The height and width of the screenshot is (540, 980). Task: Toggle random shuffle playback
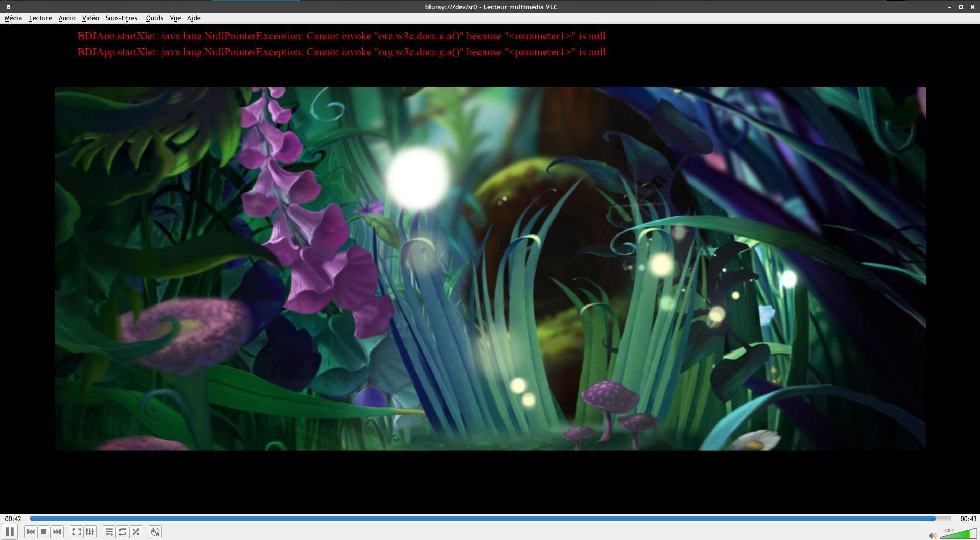[x=136, y=532]
